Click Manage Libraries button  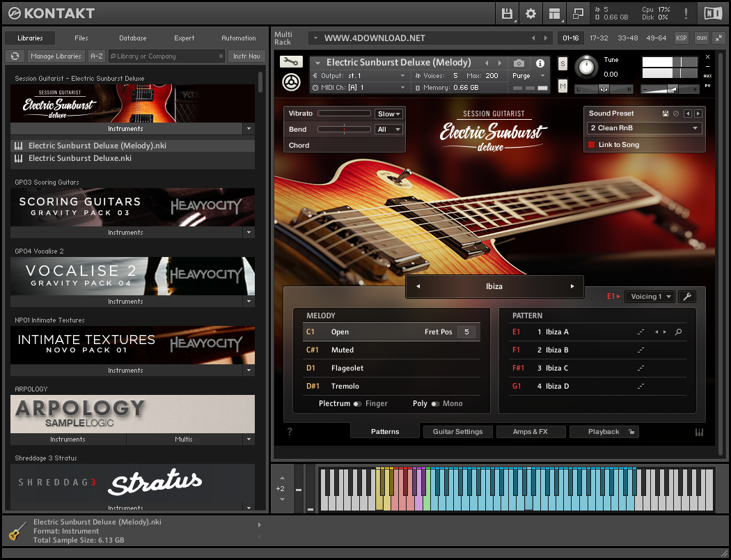click(56, 56)
